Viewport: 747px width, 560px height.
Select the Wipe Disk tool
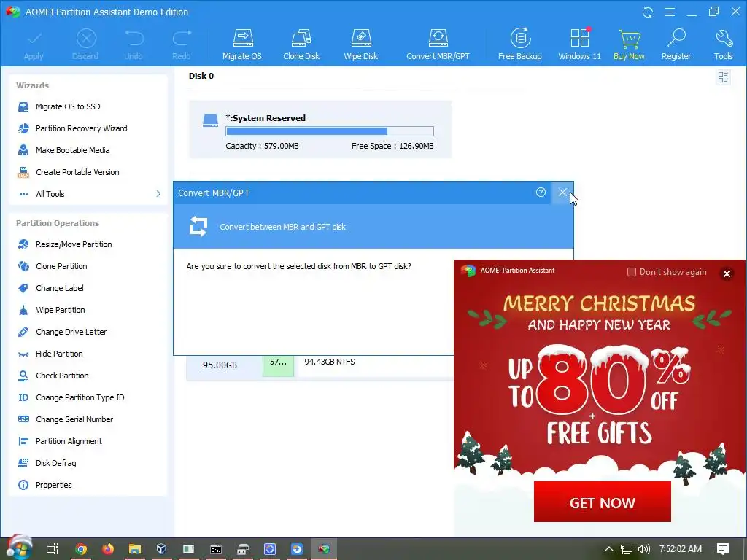(x=360, y=44)
